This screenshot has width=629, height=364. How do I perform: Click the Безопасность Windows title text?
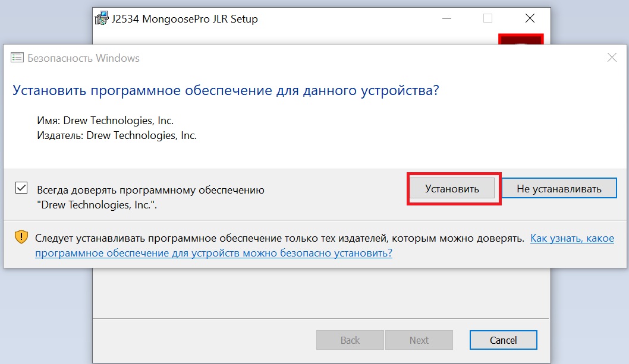83,58
